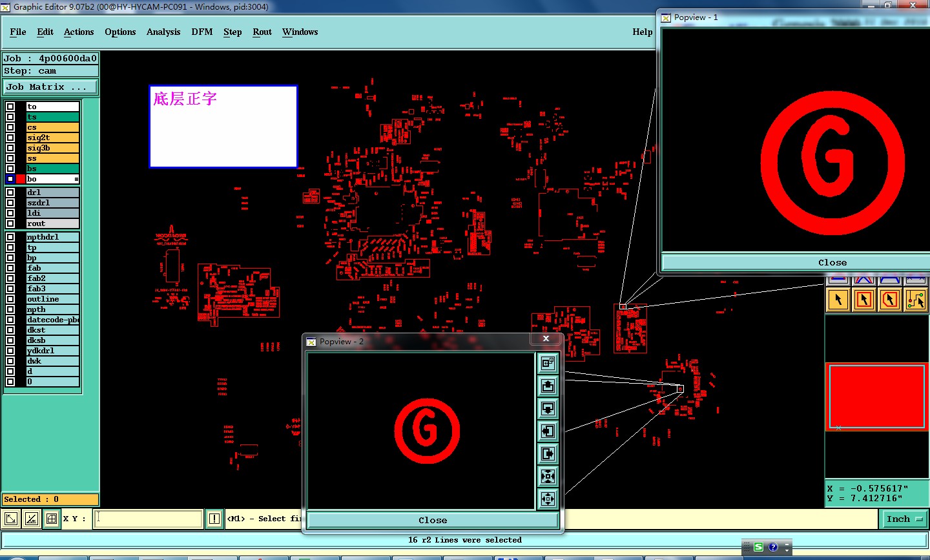
Task: Click the grid snap icon in bottom bar
Action: 52,519
